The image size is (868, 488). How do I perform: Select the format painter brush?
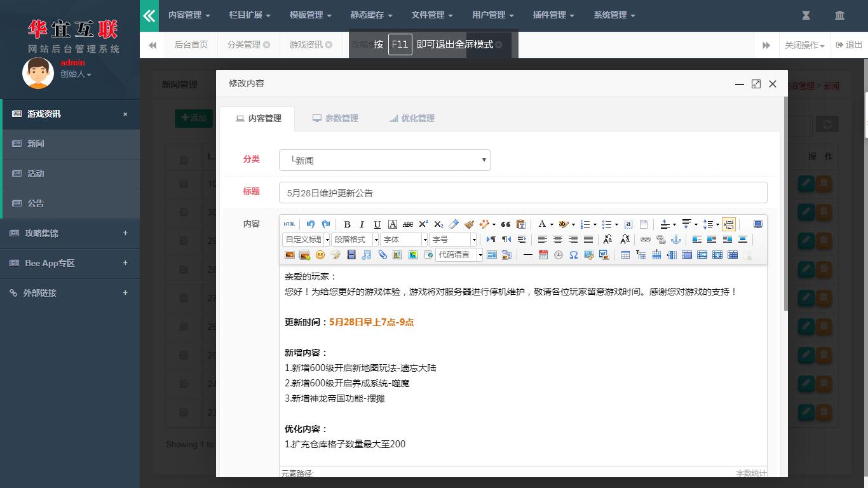tap(469, 224)
